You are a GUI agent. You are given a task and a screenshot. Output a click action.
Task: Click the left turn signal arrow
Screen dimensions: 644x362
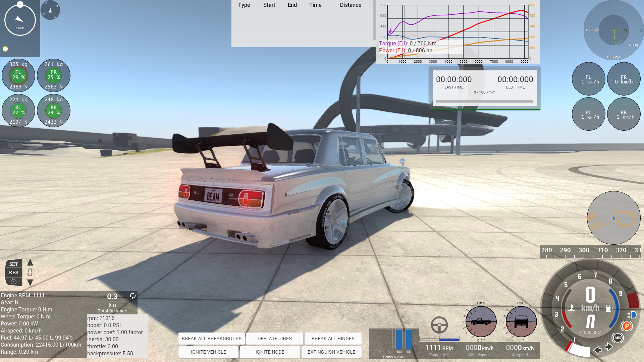(x=597, y=350)
